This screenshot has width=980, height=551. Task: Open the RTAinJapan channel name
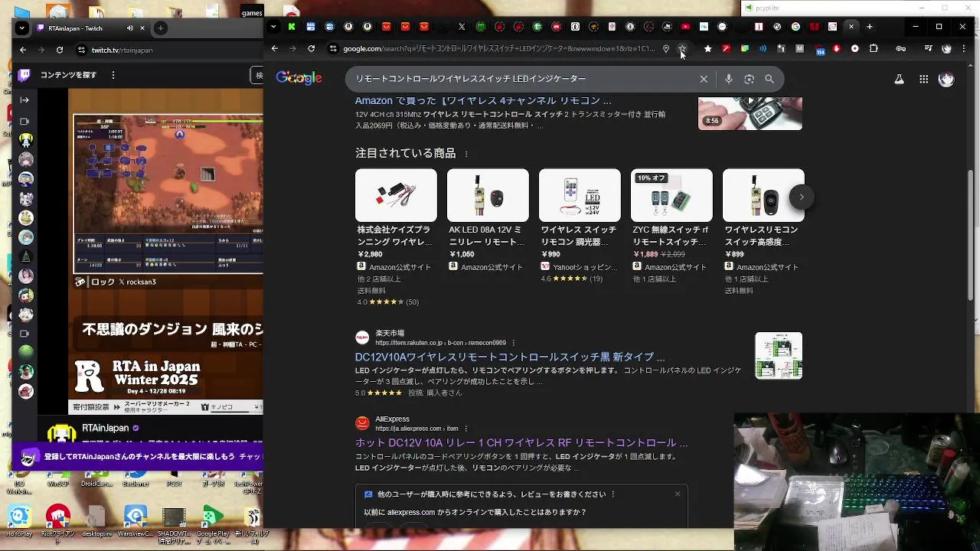106,429
